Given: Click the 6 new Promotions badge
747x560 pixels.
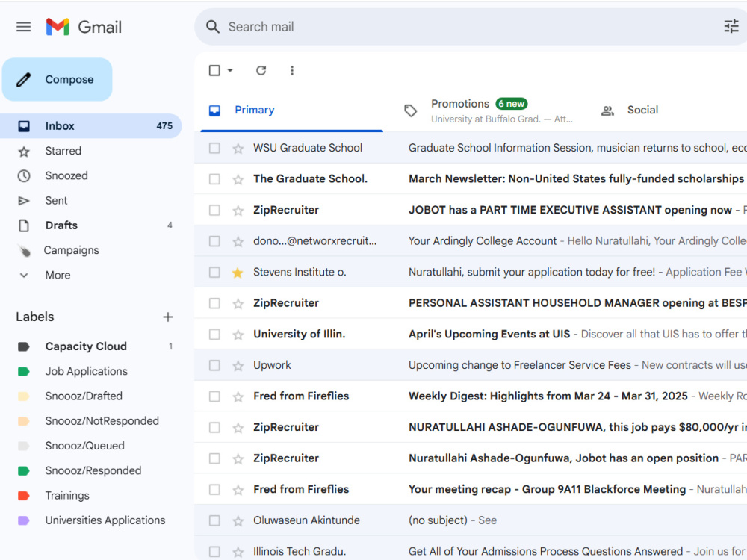Looking at the screenshot, I should pos(511,103).
